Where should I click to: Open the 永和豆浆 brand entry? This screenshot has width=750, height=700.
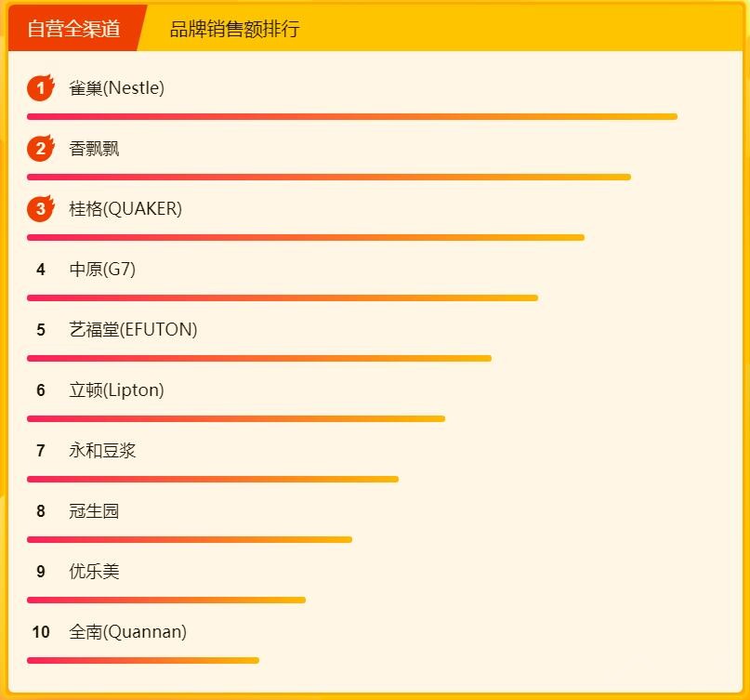[x=102, y=451]
